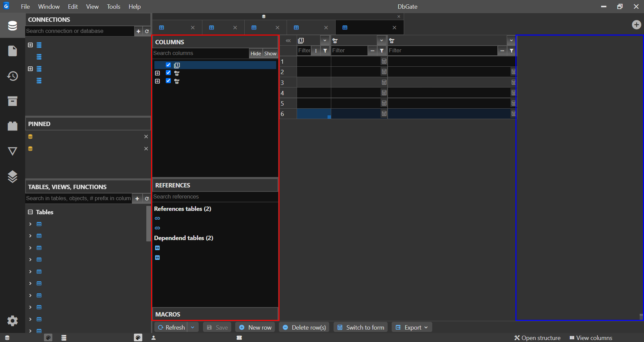The height and width of the screenshot is (342, 644).
Task: Open the query history sidebar panel
Action: (12, 76)
